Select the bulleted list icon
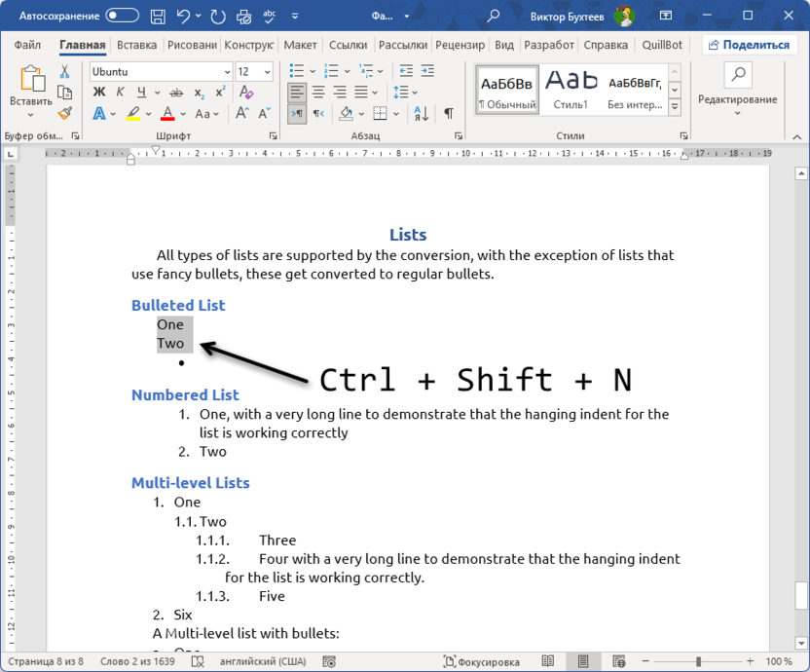This screenshot has height=672, width=810. pos(297,70)
